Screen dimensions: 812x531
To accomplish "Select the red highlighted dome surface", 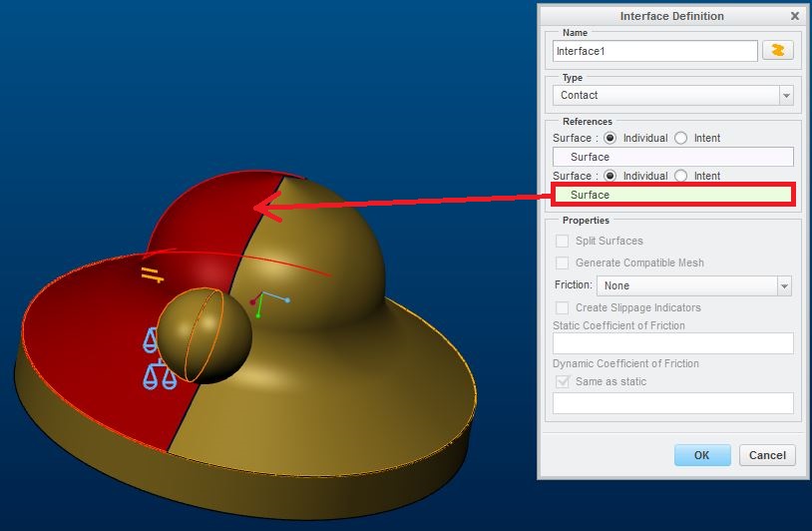I will (217, 218).
